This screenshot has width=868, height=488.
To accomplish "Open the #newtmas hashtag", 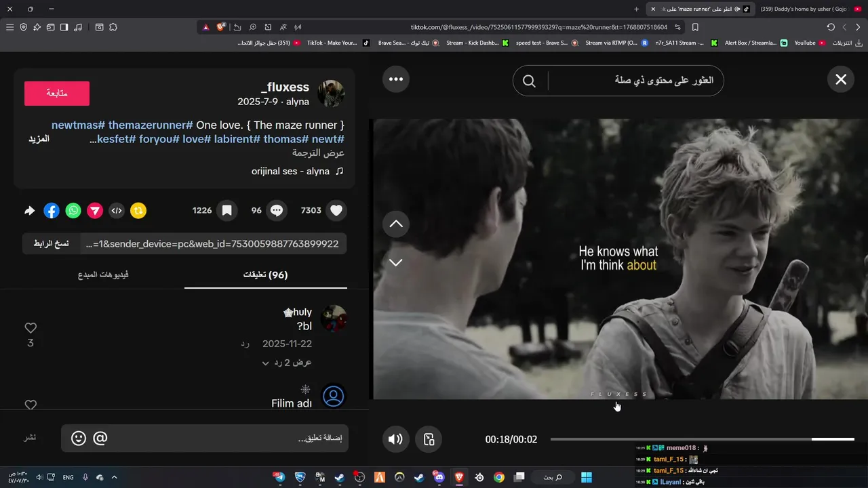I will [x=78, y=125].
